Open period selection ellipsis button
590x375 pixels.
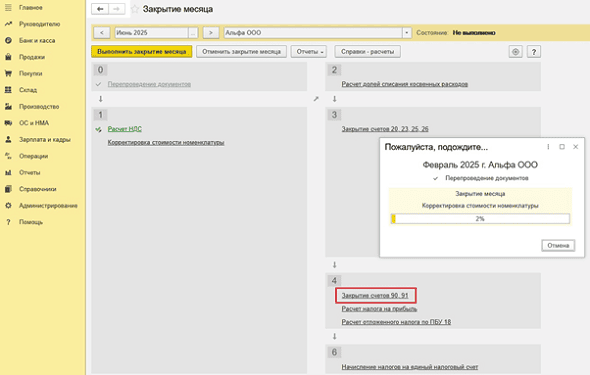(x=193, y=33)
